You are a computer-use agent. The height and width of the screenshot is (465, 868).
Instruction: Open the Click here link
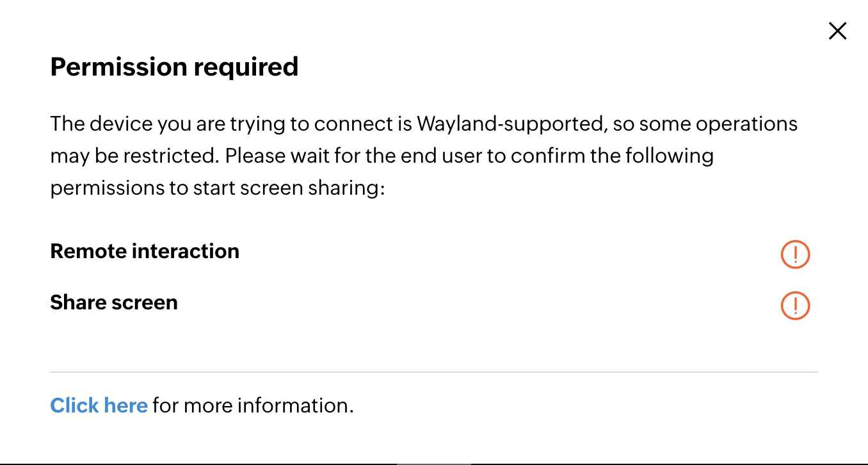pos(99,405)
